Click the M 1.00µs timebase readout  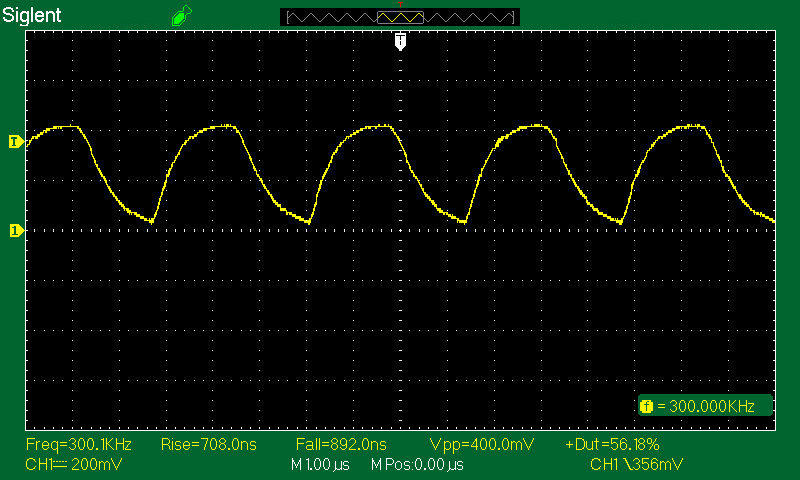point(320,465)
